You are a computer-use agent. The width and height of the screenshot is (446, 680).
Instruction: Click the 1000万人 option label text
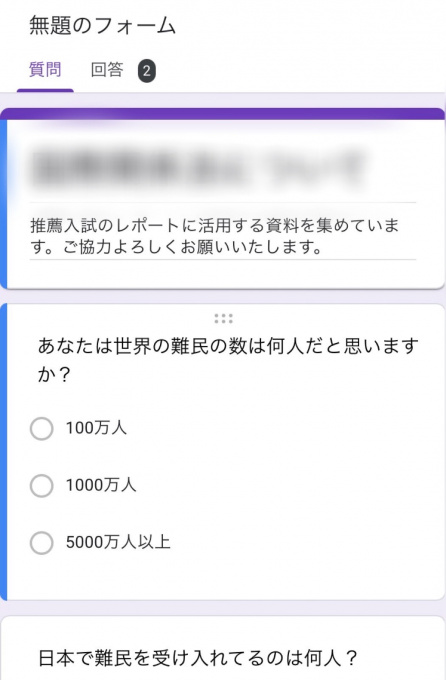click(x=101, y=485)
